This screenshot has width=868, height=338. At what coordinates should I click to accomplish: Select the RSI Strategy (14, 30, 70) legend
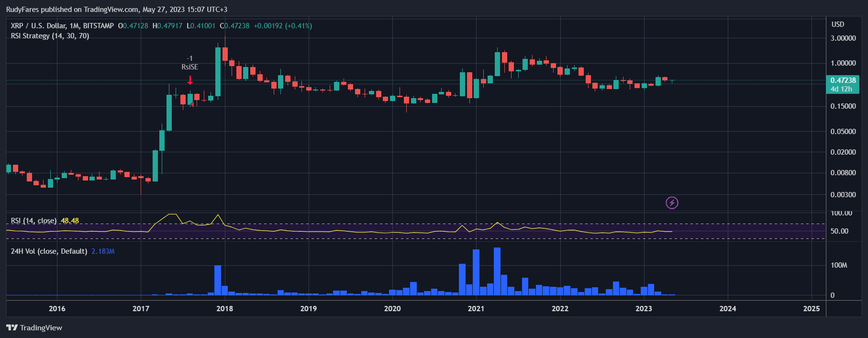[x=50, y=36]
